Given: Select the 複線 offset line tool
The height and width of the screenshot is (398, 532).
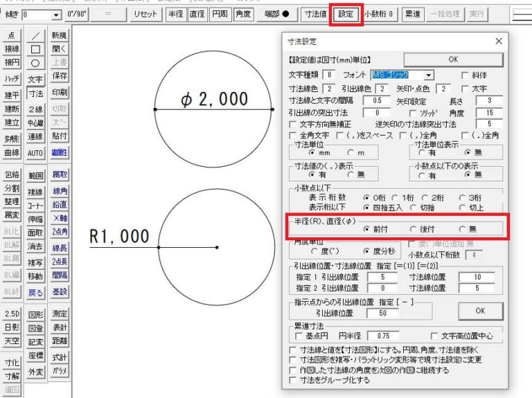Looking at the screenshot, I should tap(35, 192).
